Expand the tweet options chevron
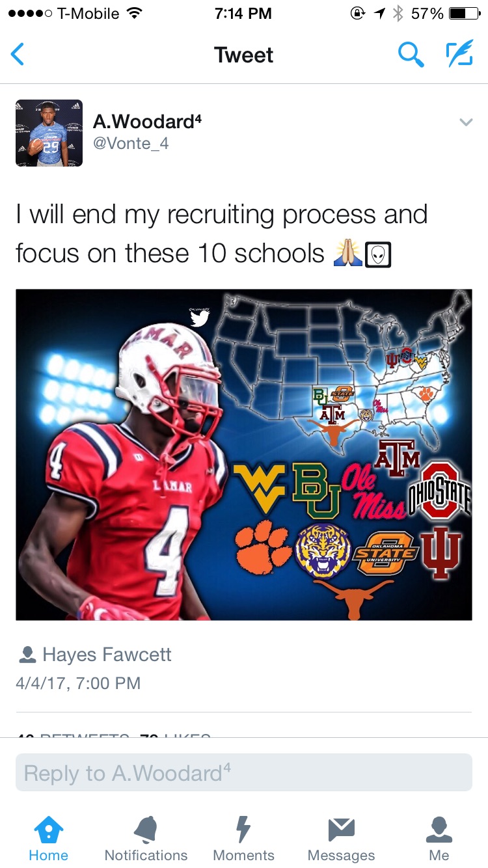This screenshot has width=488, height=868. coord(466,122)
